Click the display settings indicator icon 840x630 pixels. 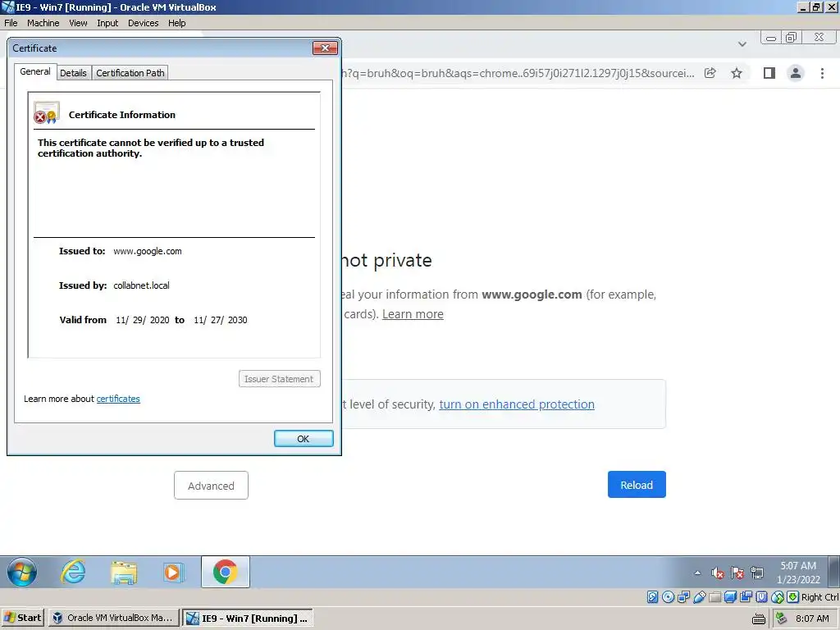[730, 597]
